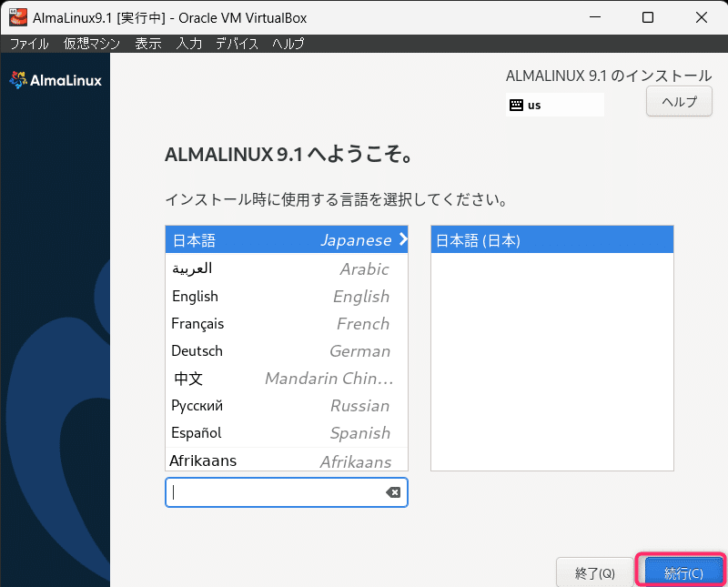Close the VirtualBox window

pos(701,17)
